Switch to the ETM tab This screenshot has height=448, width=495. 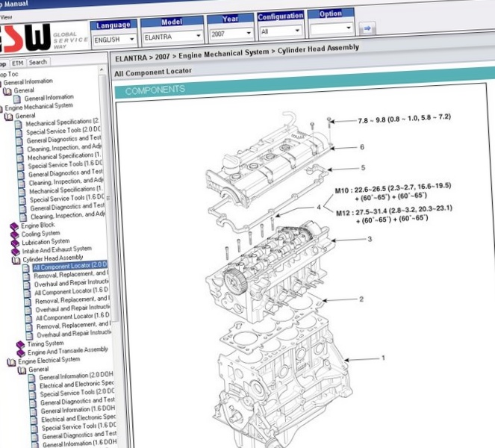click(17, 63)
